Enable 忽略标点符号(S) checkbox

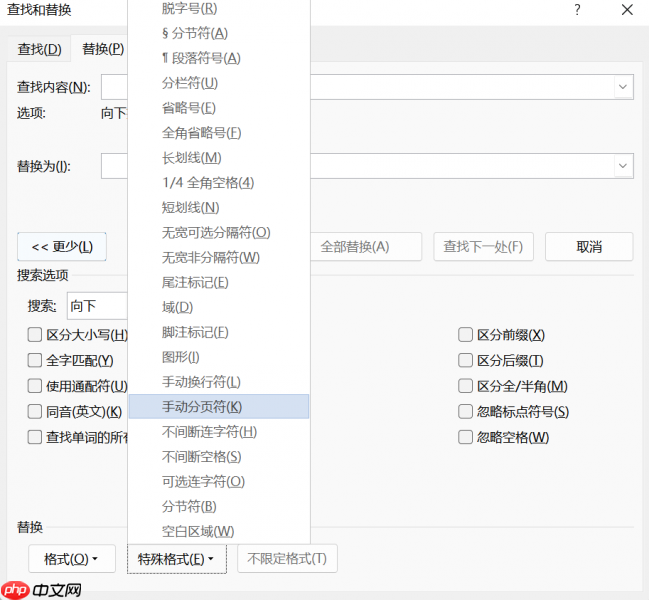point(465,411)
